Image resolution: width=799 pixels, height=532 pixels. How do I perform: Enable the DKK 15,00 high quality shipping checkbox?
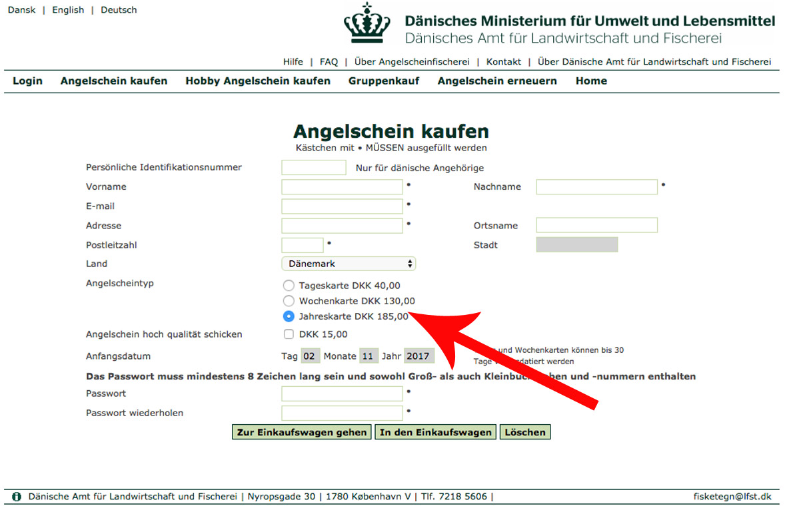pos(289,334)
